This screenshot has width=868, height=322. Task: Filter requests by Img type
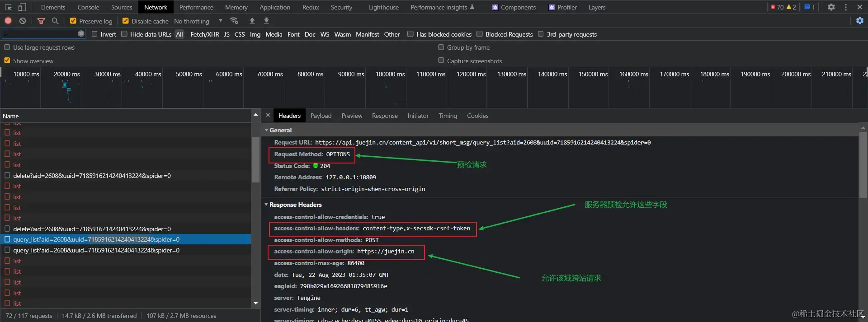(x=255, y=34)
